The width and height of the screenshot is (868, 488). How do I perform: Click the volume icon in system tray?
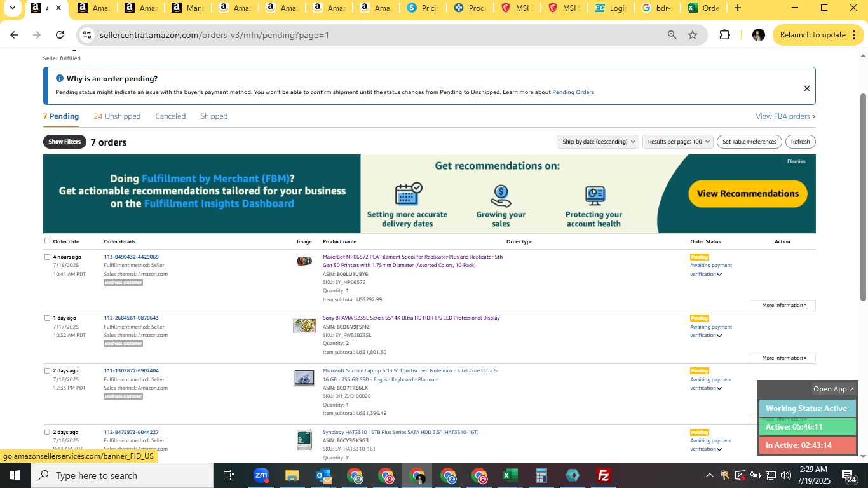tap(786, 475)
